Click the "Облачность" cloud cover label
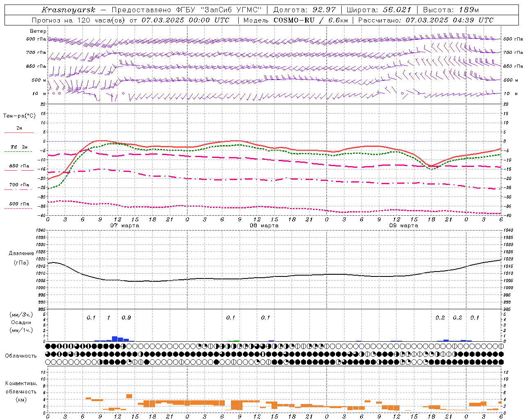Viewport: 525px width, 420px height. pos(21,356)
